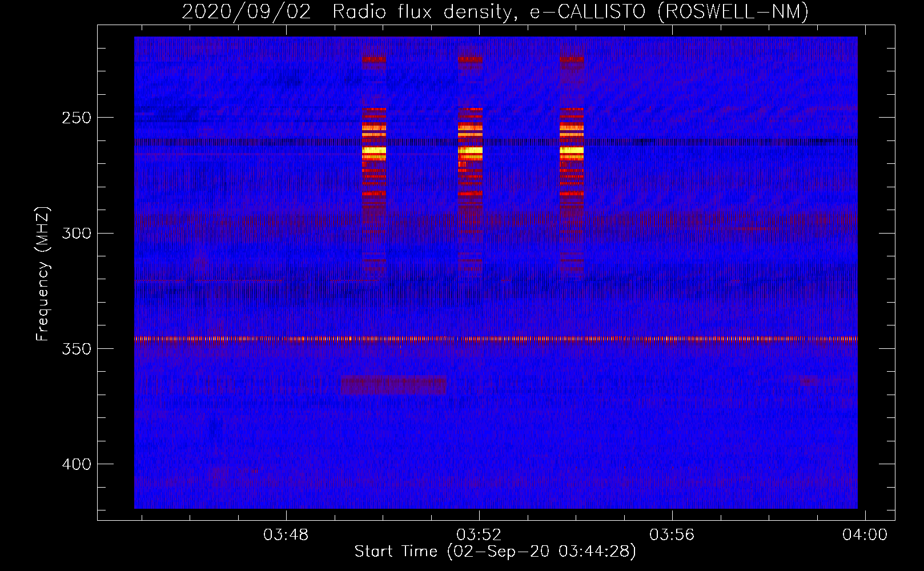
Task: Click the 03:56 time tick label
Action: tap(672, 534)
